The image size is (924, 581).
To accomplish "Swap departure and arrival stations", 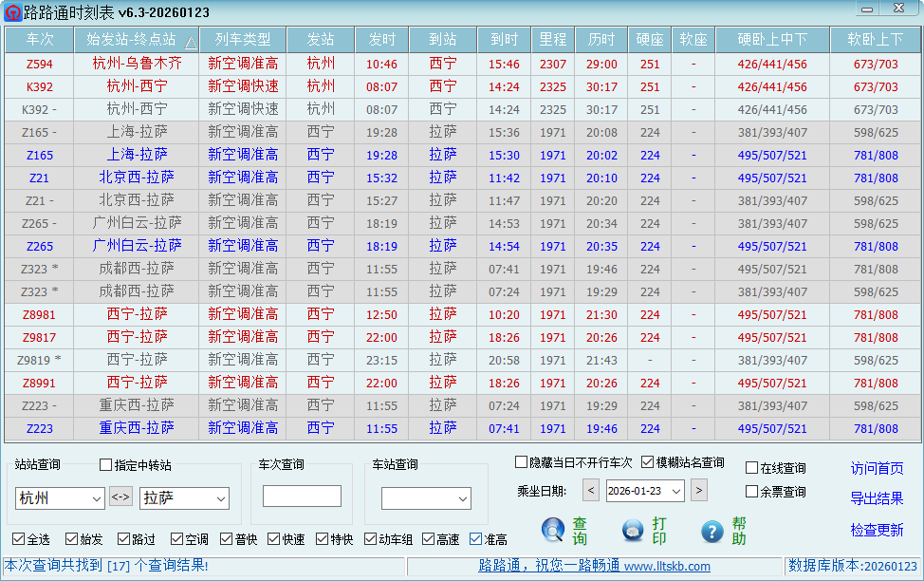I will pos(121,497).
